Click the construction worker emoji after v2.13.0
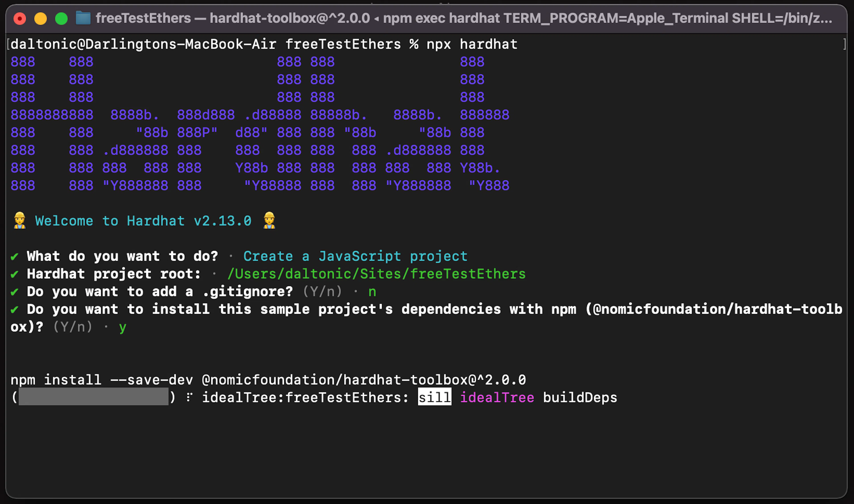854x504 pixels. point(269,220)
